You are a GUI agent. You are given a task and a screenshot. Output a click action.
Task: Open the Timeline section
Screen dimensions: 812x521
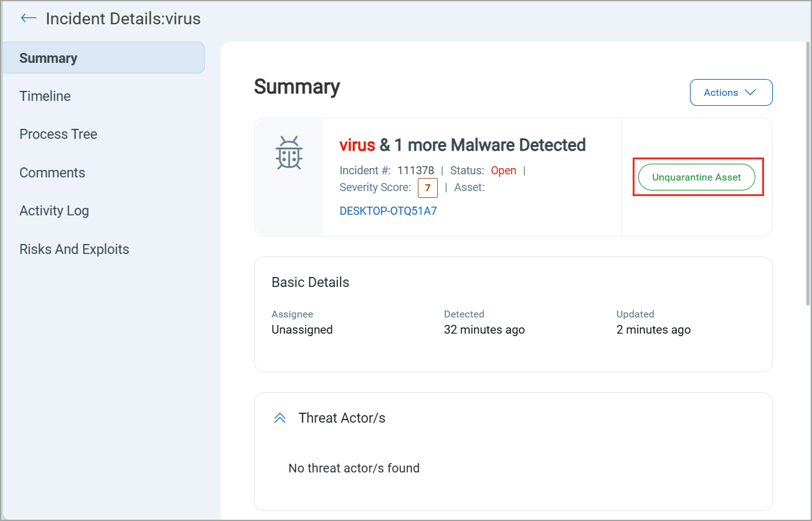coord(45,96)
